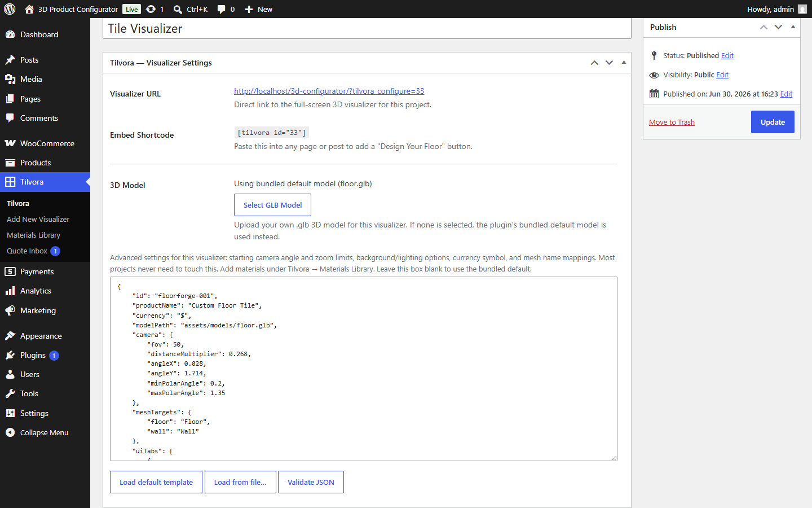Click the textarea resize handle

(x=614, y=457)
